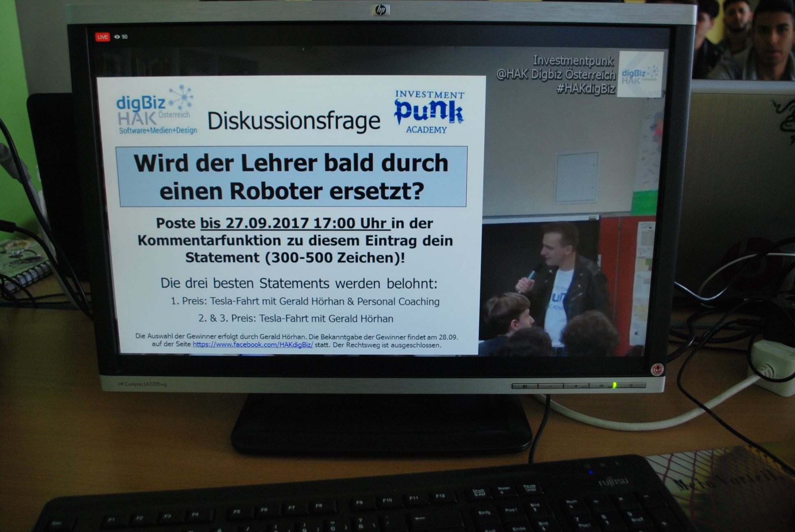
Task: Click the digBiz HAK watermark top right
Action: pyautogui.click(x=640, y=74)
